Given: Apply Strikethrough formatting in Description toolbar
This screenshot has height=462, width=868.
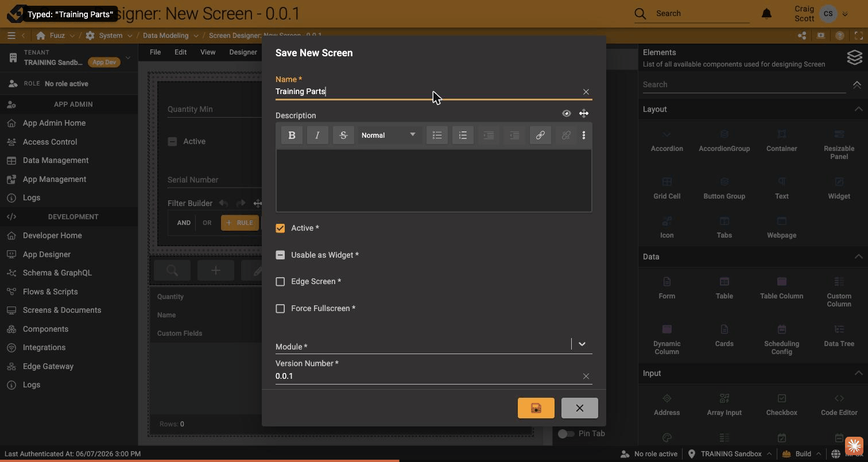Looking at the screenshot, I should 343,135.
